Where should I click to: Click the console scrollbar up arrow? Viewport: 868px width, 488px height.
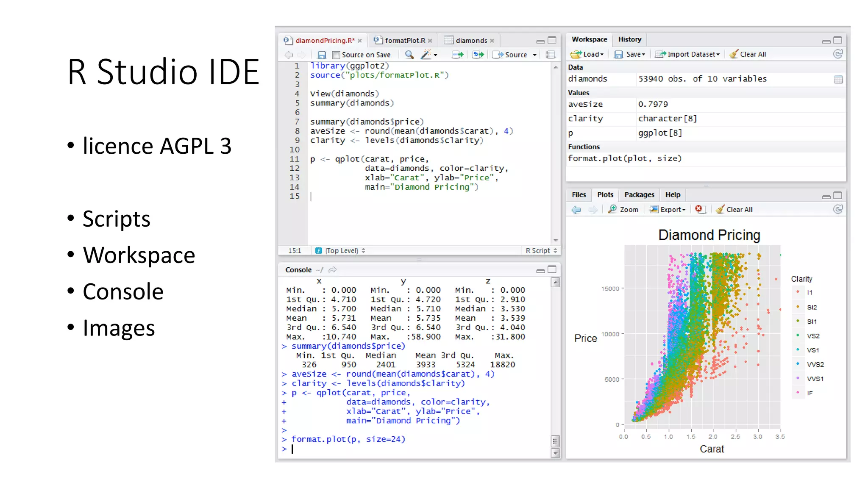coord(556,282)
